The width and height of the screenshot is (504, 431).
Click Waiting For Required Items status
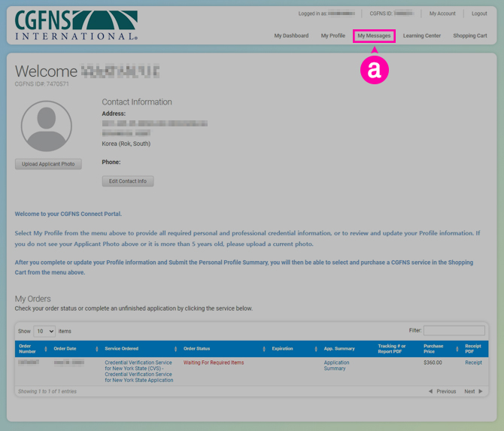(x=214, y=363)
